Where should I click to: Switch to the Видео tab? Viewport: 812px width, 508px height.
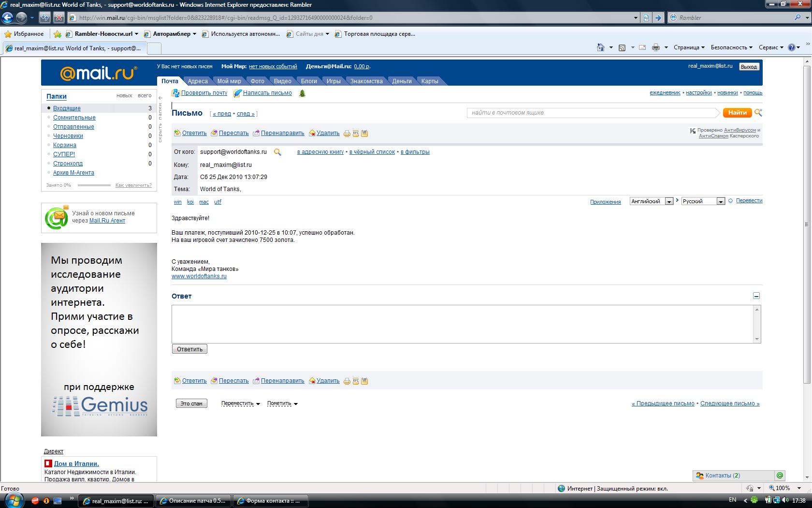tap(283, 81)
